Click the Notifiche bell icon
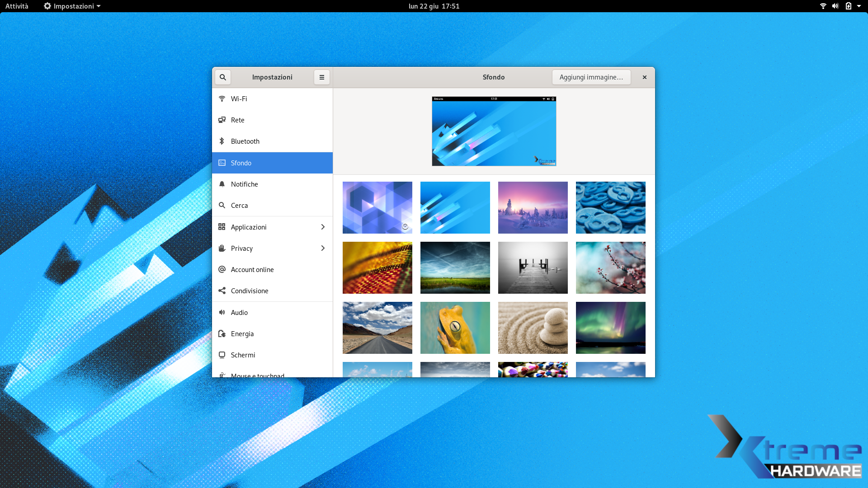868x488 pixels. point(222,184)
